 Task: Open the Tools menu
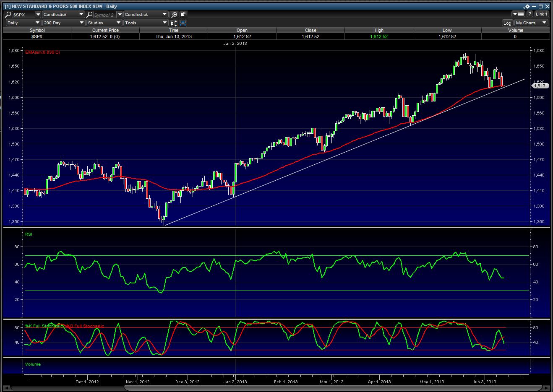click(146, 23)
